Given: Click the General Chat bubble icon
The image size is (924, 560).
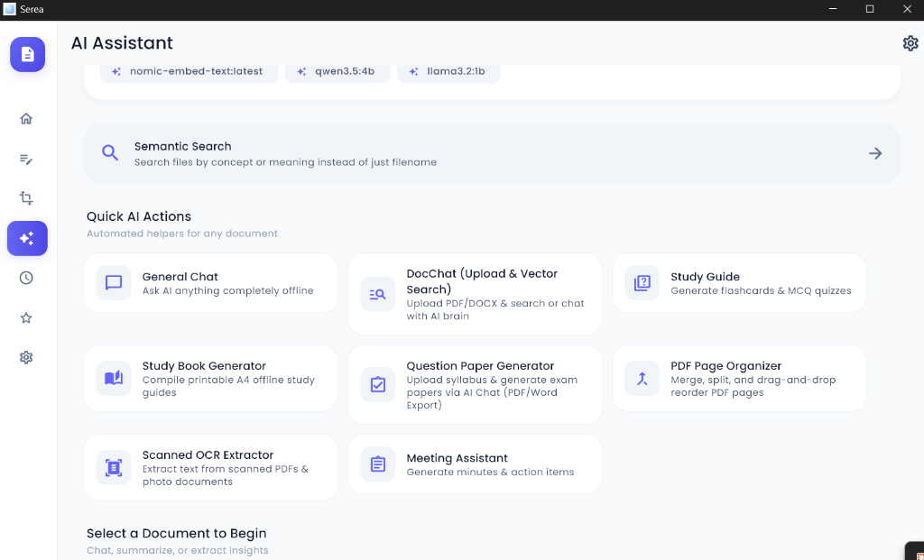Looking at the screenshot, I should (x=113, y=282).
